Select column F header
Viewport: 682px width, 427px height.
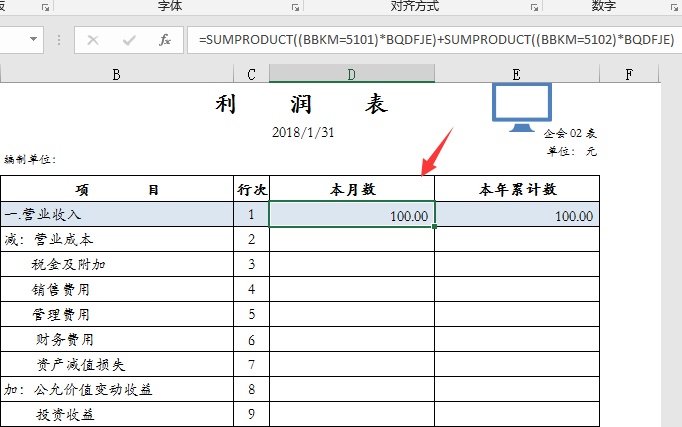point(629,74)
